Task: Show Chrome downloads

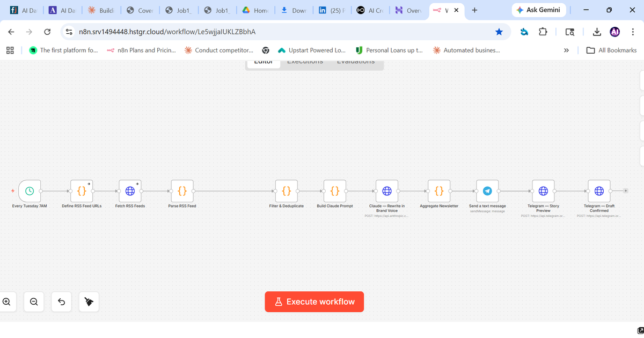Action: (x=596, y=32)
